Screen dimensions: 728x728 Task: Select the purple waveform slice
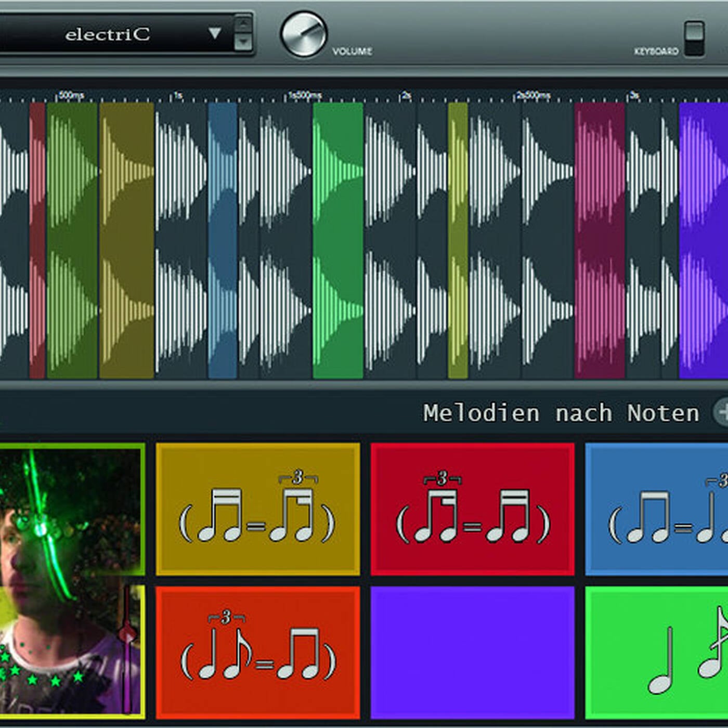(x=703, y=240)
